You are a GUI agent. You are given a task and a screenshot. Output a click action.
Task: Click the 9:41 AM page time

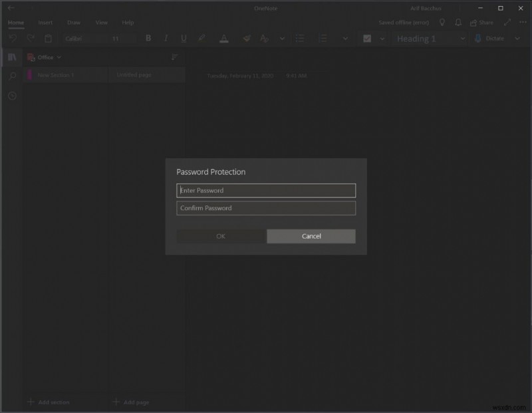pos(296,76)
